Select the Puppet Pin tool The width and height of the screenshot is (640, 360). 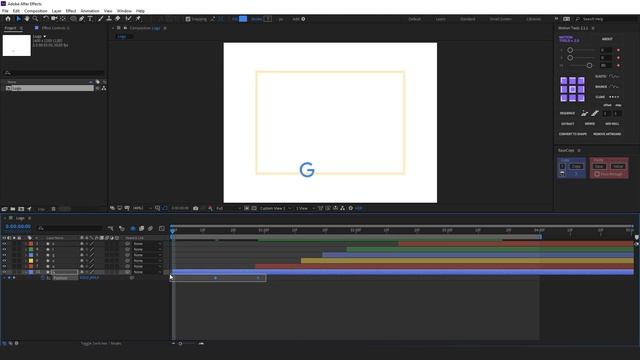[138, 19]
